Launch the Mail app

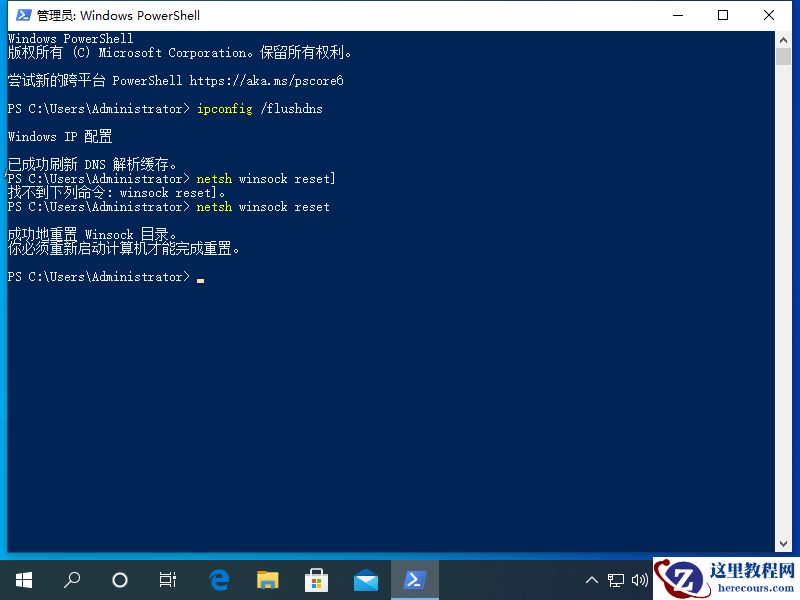(x=365, y=580)
